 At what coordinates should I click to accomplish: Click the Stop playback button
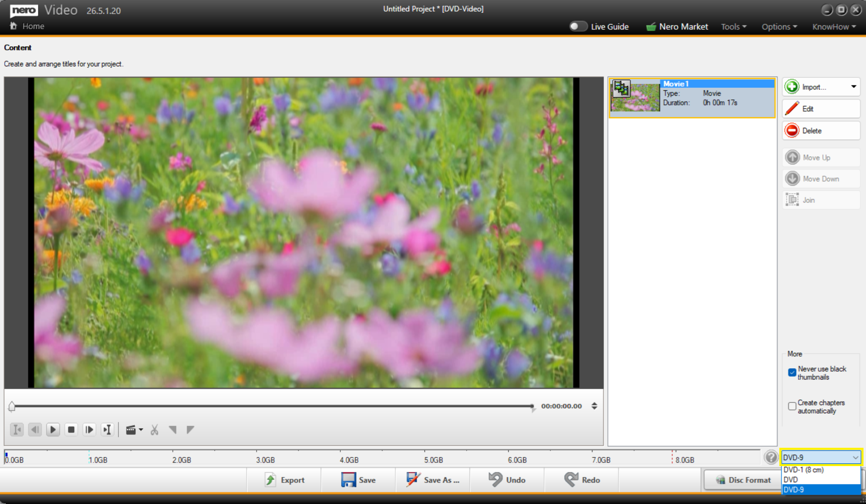(71, 429)
